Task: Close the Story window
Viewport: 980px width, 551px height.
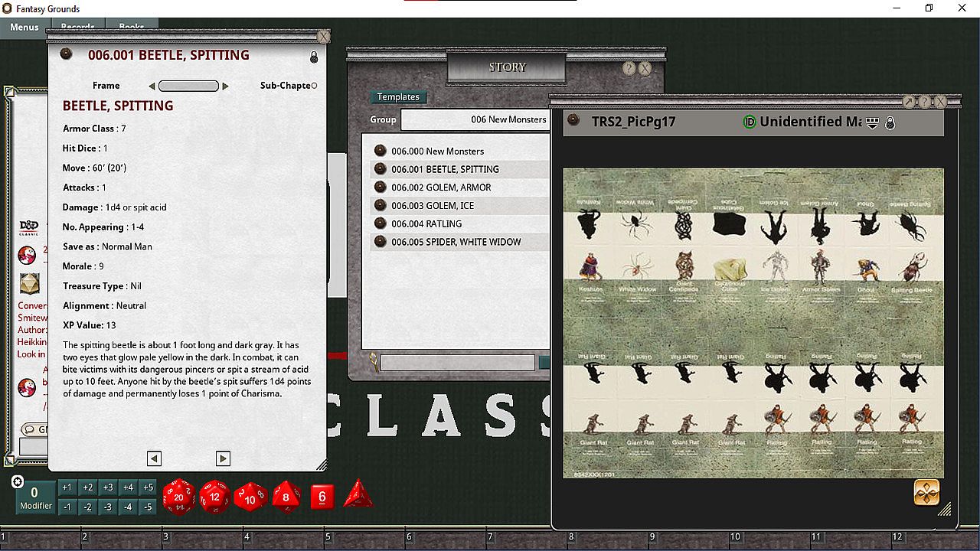Action: coord(645,68)
